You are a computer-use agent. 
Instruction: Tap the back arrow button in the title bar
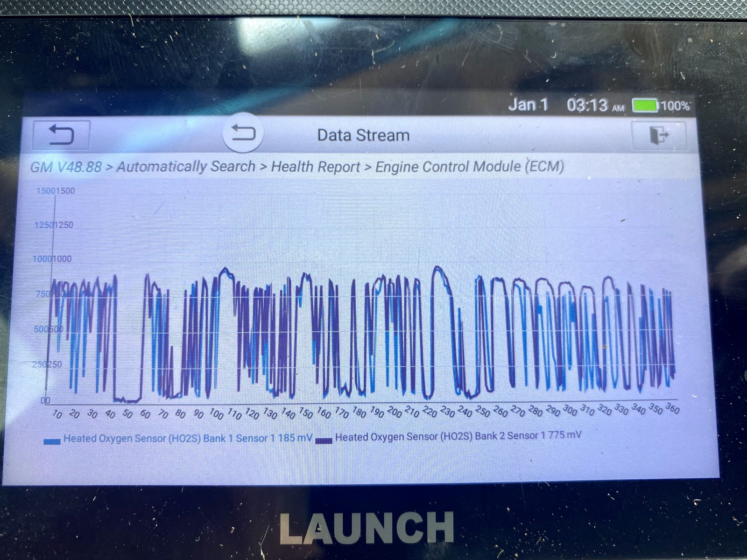61,135
